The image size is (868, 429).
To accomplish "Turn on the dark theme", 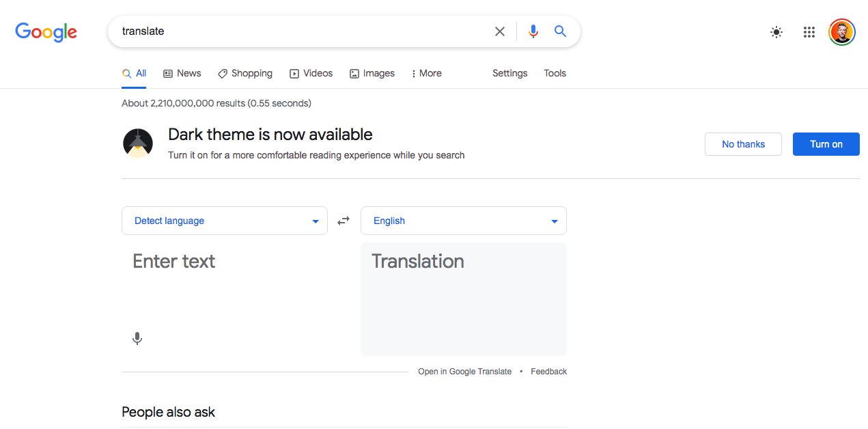I will 826,144.
